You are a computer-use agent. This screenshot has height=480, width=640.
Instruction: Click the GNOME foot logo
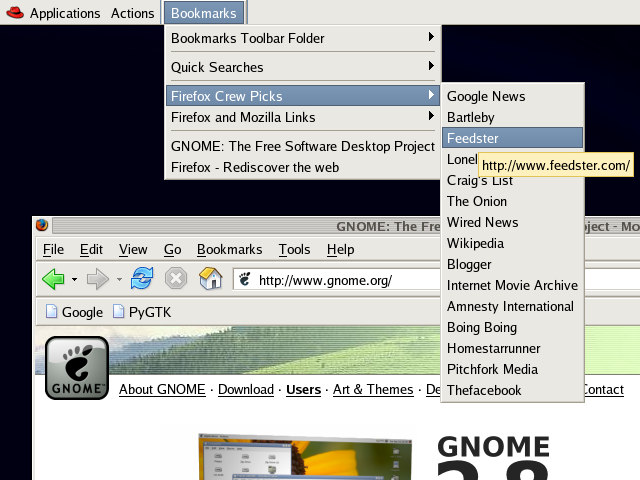77,367
